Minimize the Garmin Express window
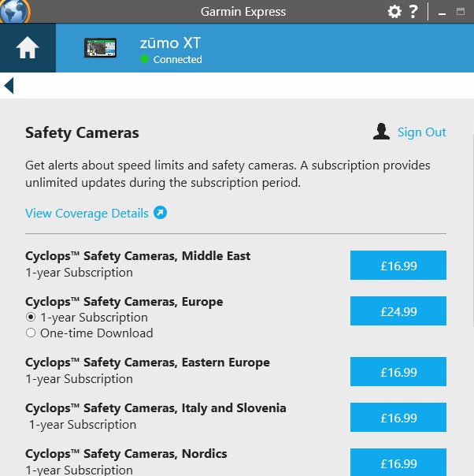 (x=443, y=13)
